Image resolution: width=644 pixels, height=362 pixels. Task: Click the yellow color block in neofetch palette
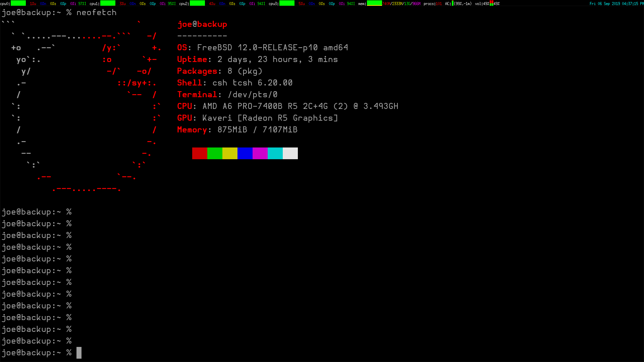230,153
